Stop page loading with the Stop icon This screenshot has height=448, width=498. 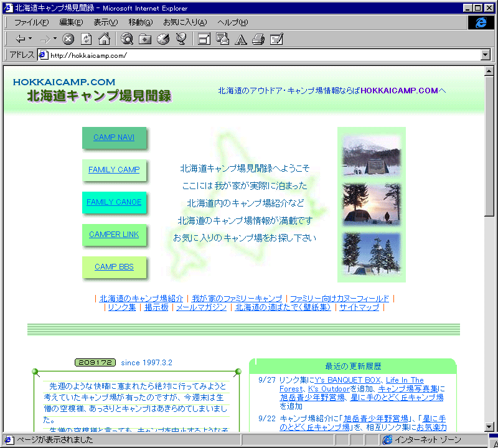(68, 39)
